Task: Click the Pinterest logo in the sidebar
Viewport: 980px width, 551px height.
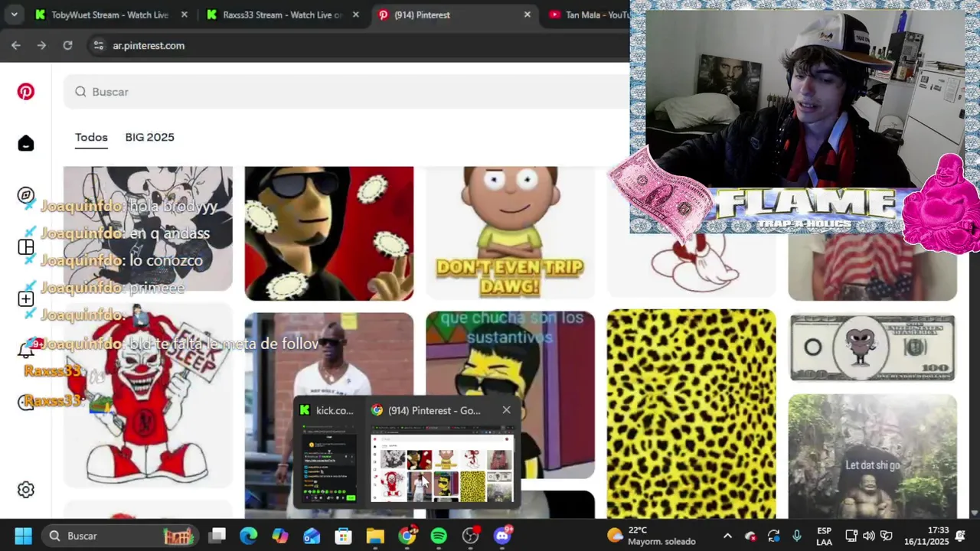Action: click(x=26, y=92)
